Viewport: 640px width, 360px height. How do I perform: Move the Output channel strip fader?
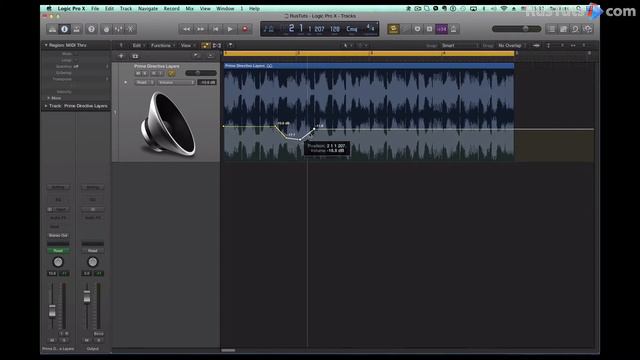tap(87, 297)
